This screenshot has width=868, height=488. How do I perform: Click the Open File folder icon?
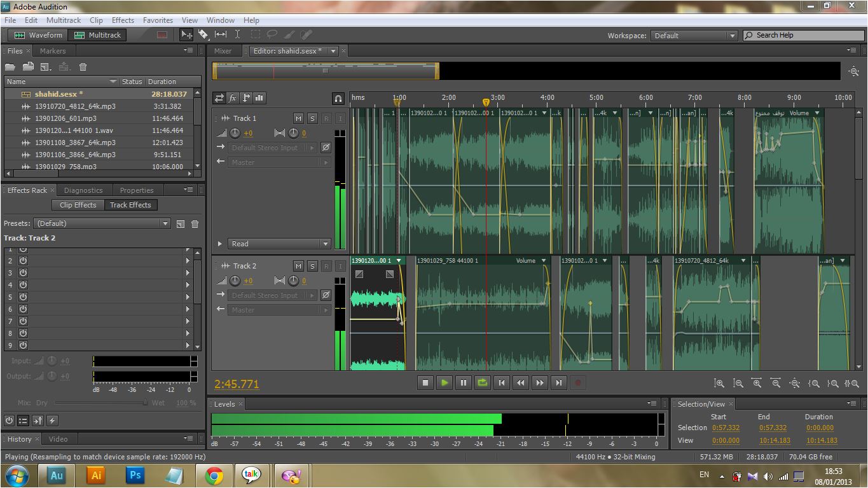pyautogui.click(x=10, y=67)
